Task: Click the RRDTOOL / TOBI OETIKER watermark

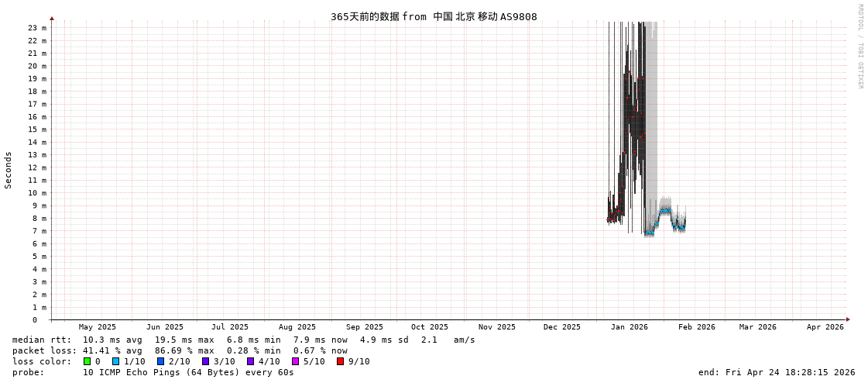Action: [859, 47]
